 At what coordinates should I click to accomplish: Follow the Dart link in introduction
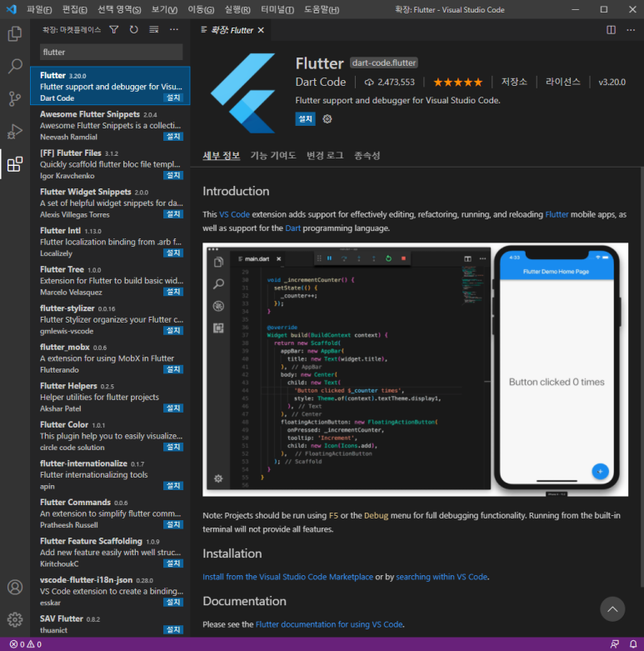(x=292, y=228)
